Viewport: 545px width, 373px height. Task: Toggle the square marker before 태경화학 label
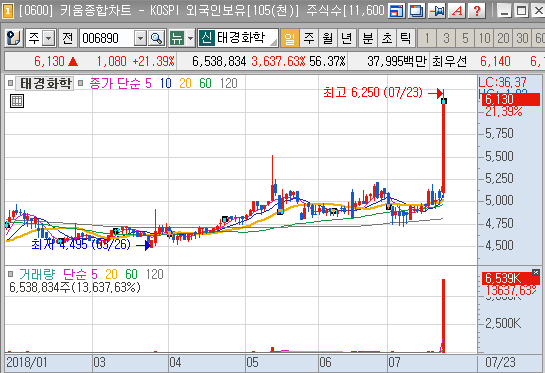point(10,83)
